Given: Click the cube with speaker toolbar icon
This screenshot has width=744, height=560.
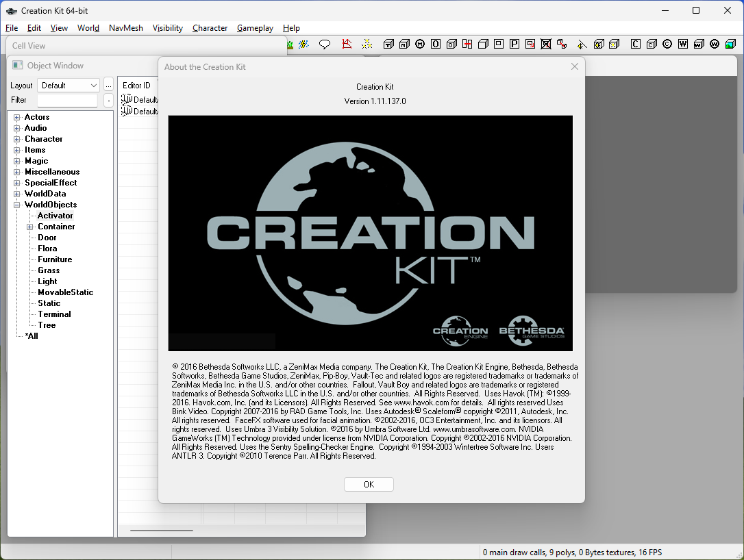Looking at the screenshot, I should pyautogui.click(x=599, y=44).
